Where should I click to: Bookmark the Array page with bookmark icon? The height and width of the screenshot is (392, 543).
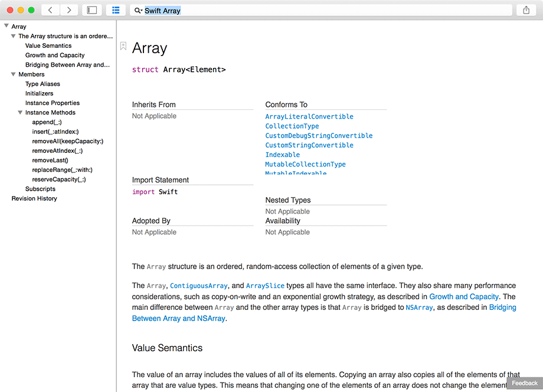click(x=123, y=46)
